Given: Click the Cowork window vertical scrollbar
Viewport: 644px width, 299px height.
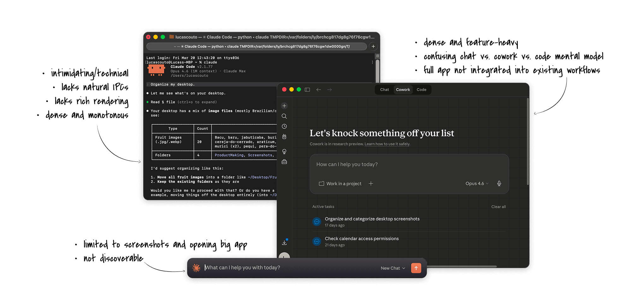Looking at the screenshot, I should [528, 141].
